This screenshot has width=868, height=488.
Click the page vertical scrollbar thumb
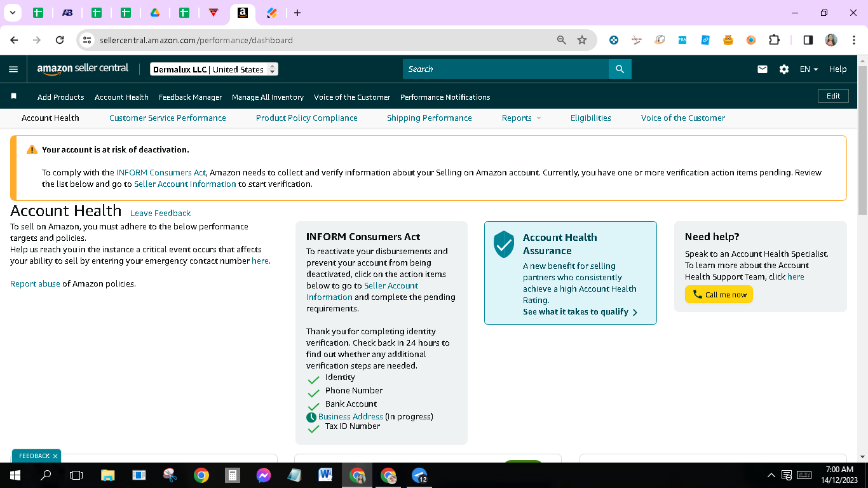pos(862,140)
